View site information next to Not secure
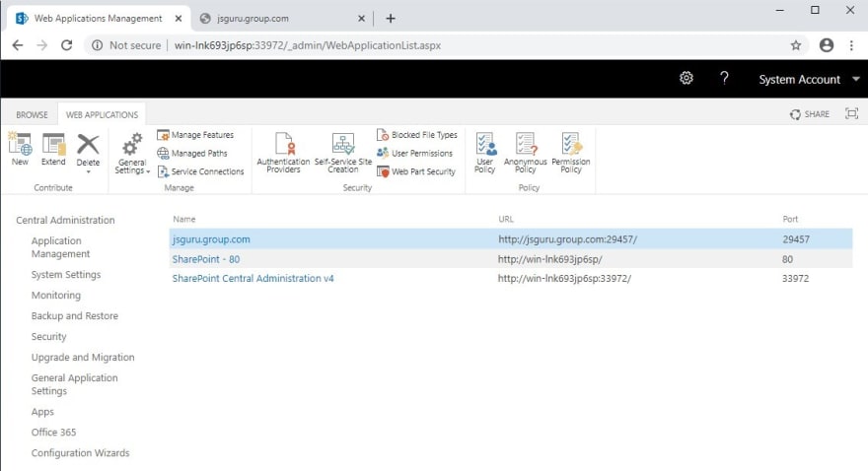 97,45
